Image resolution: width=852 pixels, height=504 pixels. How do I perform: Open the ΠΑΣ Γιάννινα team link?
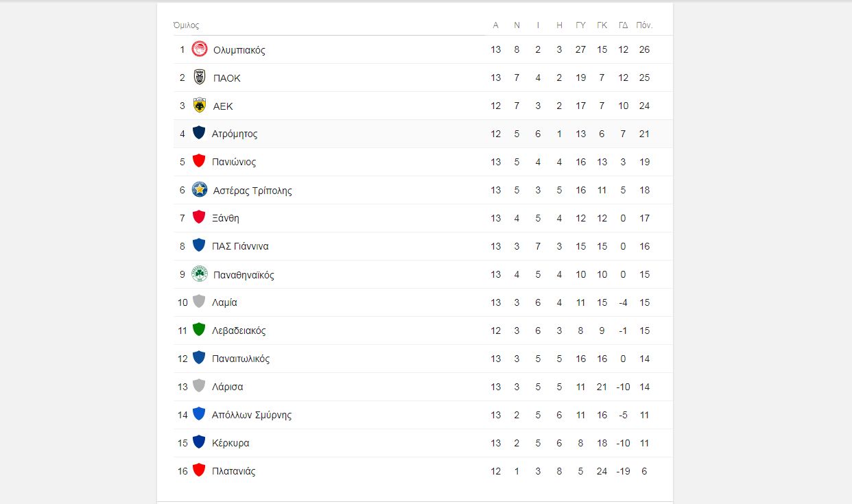pyautogui.click(x=240, y=246)
